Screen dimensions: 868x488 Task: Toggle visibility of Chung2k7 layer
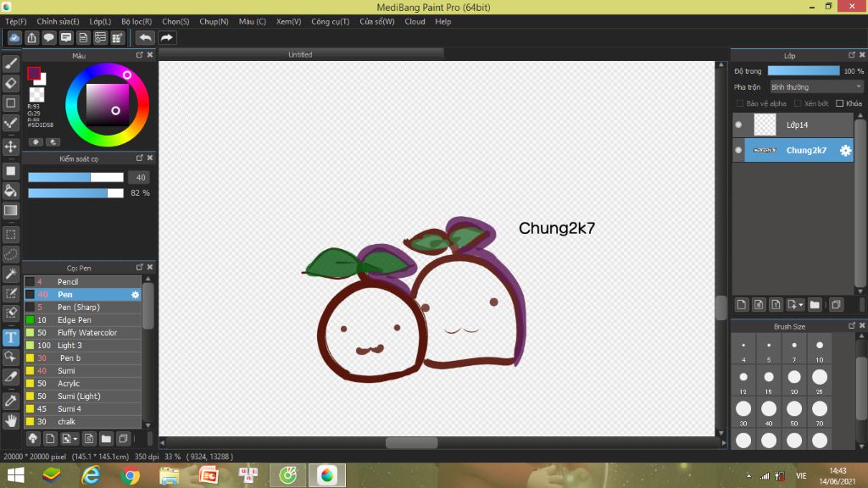pos(738,150)
